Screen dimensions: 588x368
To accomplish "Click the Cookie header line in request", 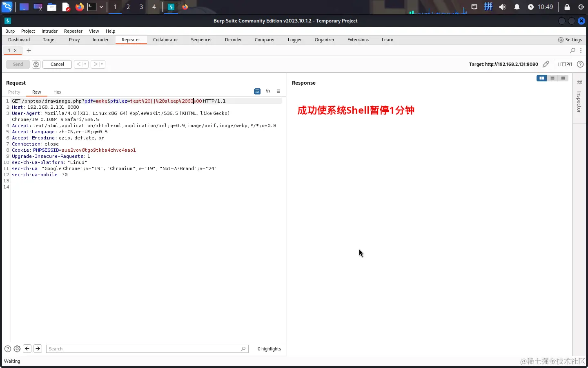I will (74, 150).
